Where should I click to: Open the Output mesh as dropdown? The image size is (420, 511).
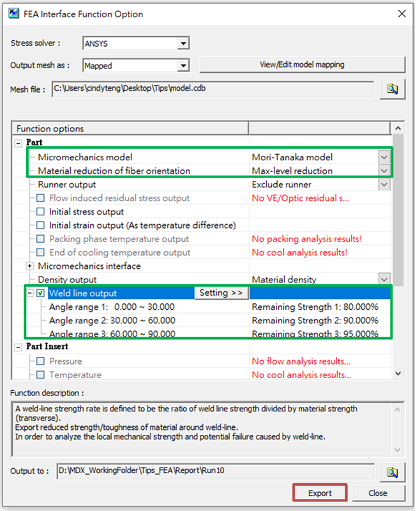183,65
